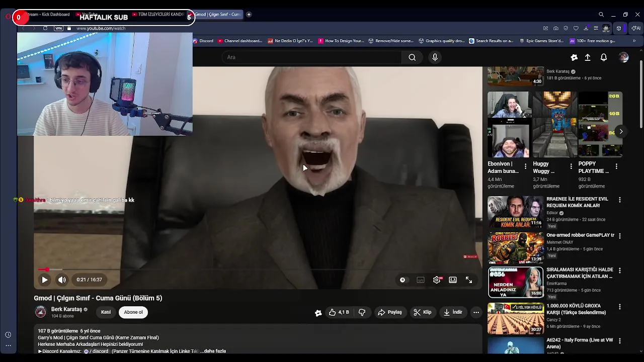This screenshot has height=362, width=644.
Task: Seek on the red video progress bar
Action: pos(257,269)
